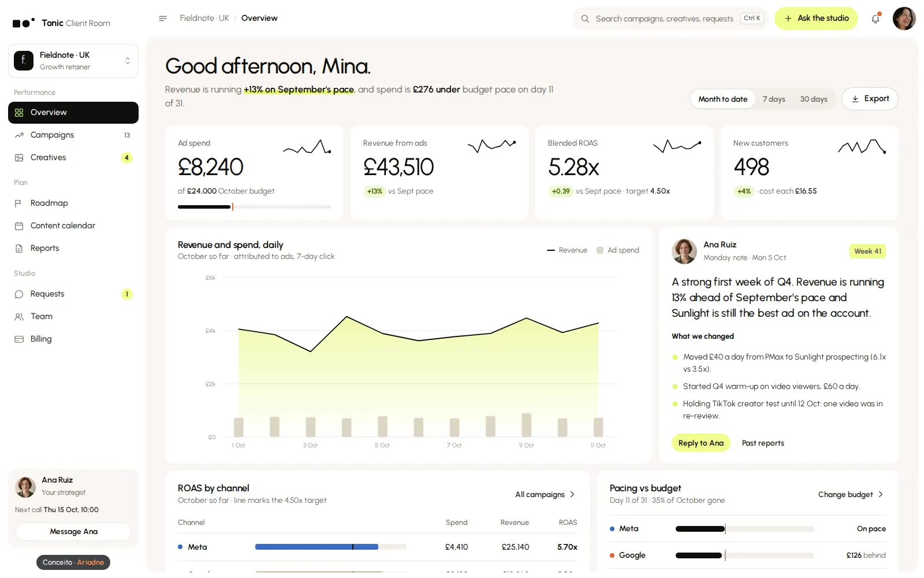Image resolution: width=924 pixels, height=578 pixels.
Task: Click the Meta ROAS bar
Action: 331,547
